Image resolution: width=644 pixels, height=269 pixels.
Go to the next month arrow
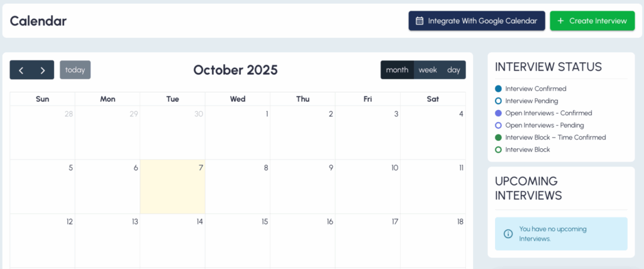pyautogui.click(x=43, y=70)
